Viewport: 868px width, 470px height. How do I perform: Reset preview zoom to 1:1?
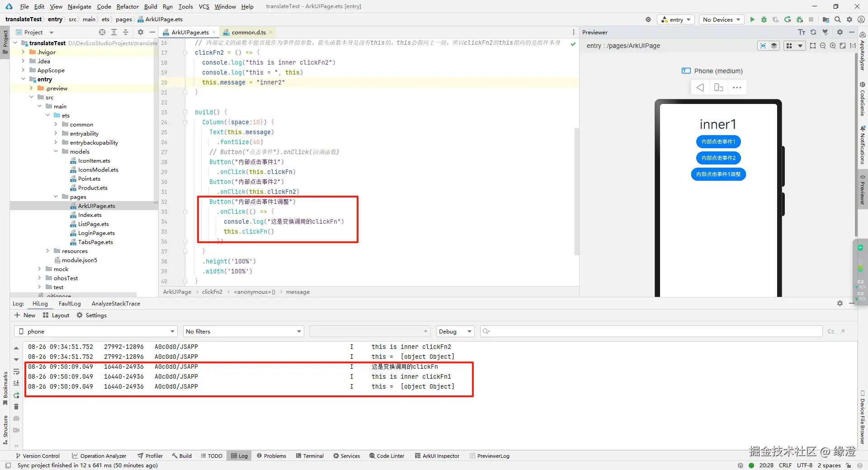click(x=853, y=46)
